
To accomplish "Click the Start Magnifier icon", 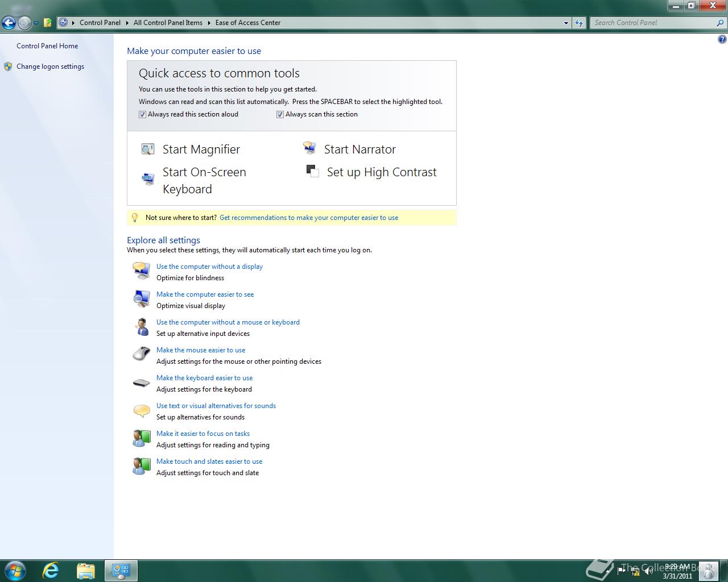I will click(148, 149).
